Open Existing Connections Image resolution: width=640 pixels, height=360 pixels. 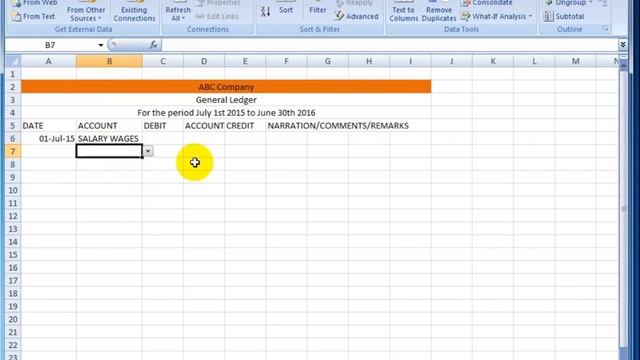134,12
